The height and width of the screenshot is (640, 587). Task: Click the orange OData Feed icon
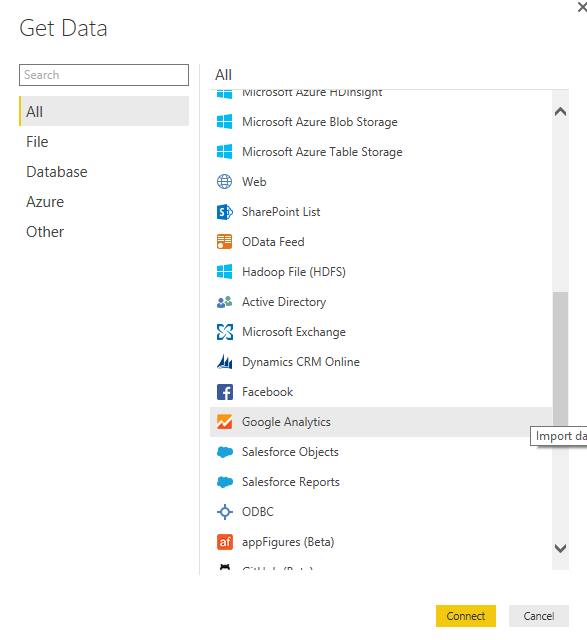point(225,242)
